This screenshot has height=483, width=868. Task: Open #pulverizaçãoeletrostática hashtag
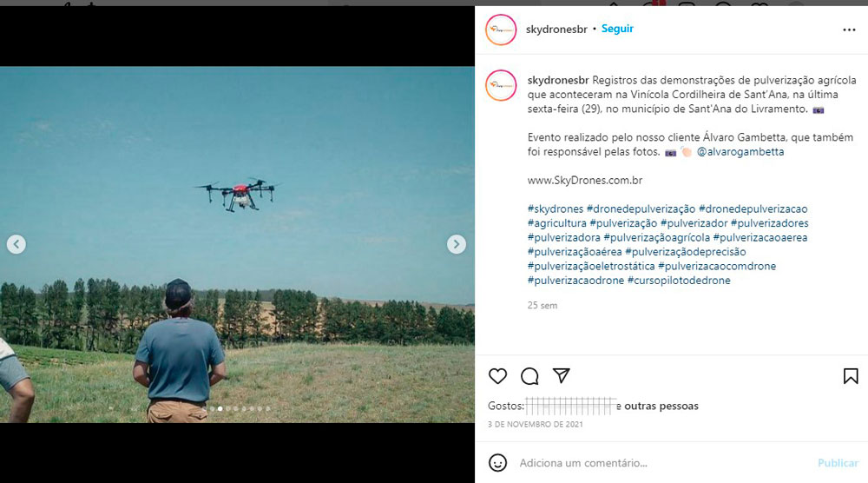click(x=591, y=267)
